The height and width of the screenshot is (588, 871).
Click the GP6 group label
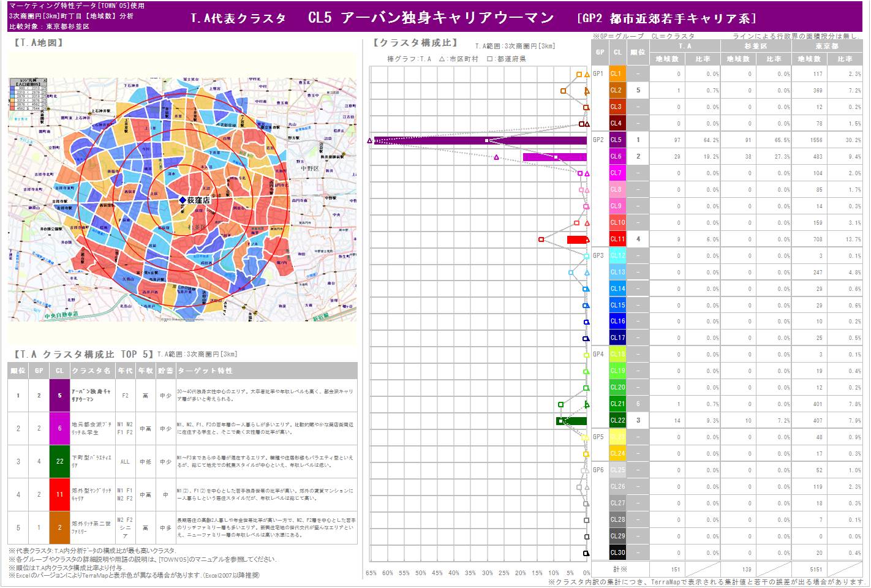coord(598,470)
